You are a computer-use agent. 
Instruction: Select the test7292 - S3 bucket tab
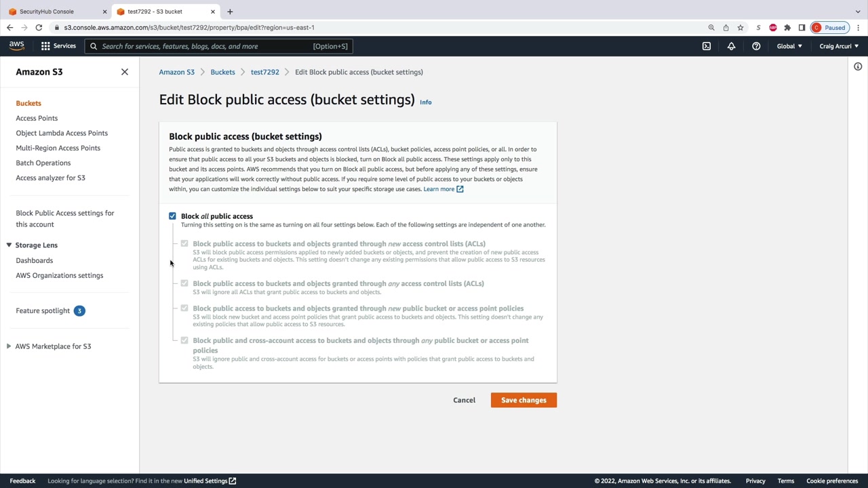pyautogui.click(x=166, y=12)
